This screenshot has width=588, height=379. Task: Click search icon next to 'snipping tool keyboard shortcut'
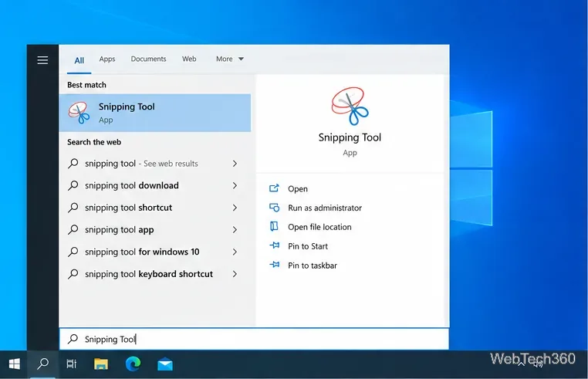coord(73,274)
